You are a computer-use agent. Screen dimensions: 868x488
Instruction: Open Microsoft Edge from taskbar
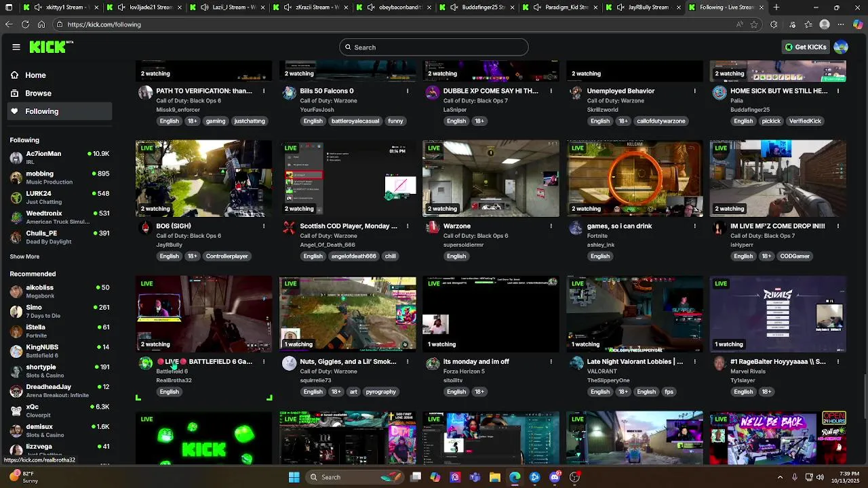click(x=515, y=477)
